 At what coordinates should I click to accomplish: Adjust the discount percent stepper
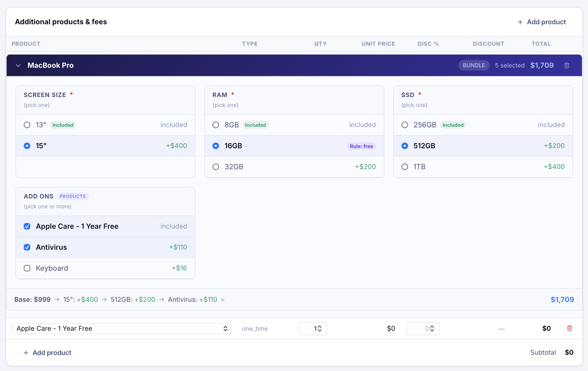click(432, 329)
